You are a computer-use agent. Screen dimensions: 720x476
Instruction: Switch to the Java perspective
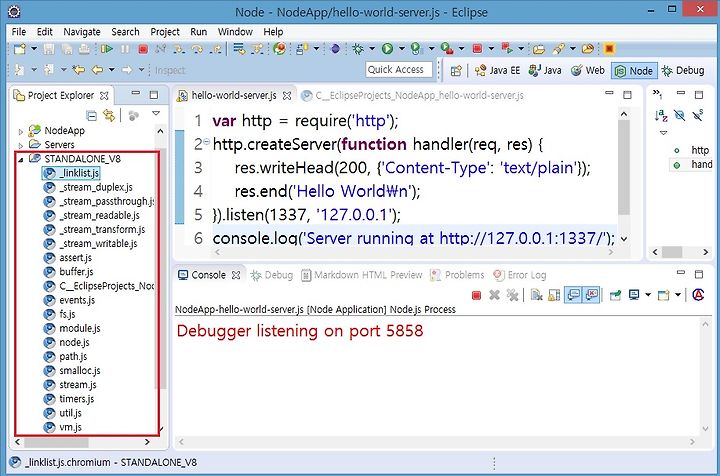click(545, 70)
